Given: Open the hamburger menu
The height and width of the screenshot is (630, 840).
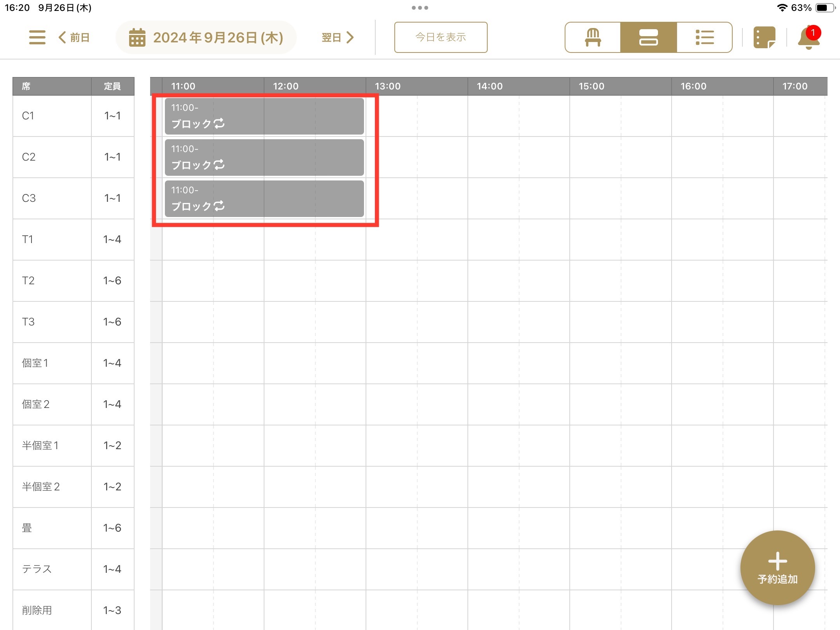Looking at the screenshot, I should click(37, 37).
